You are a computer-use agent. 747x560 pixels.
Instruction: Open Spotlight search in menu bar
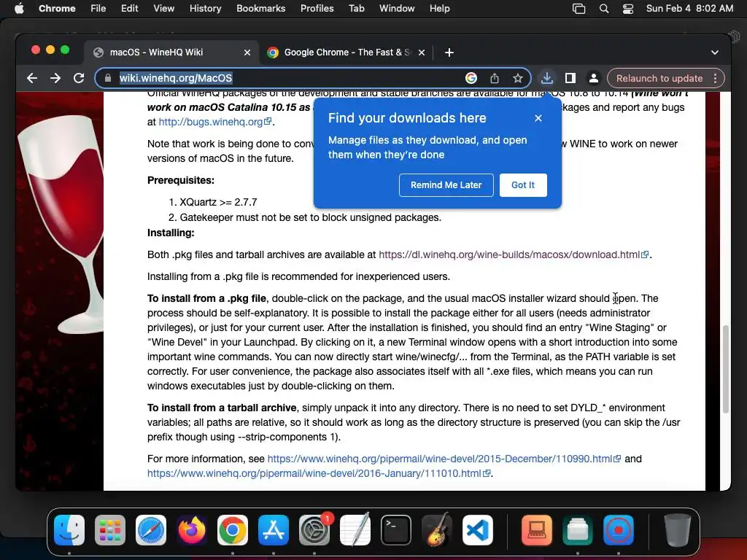pyautogui.click(x=604, y=9)
